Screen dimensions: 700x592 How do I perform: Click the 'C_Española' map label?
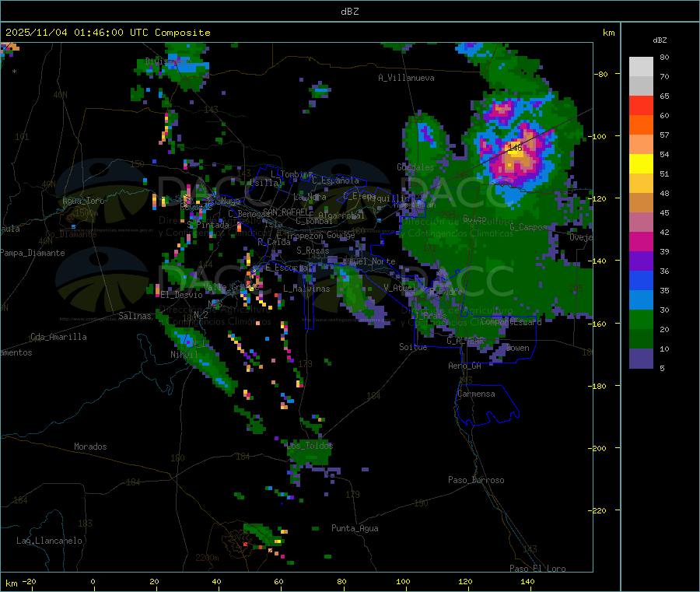336,180
